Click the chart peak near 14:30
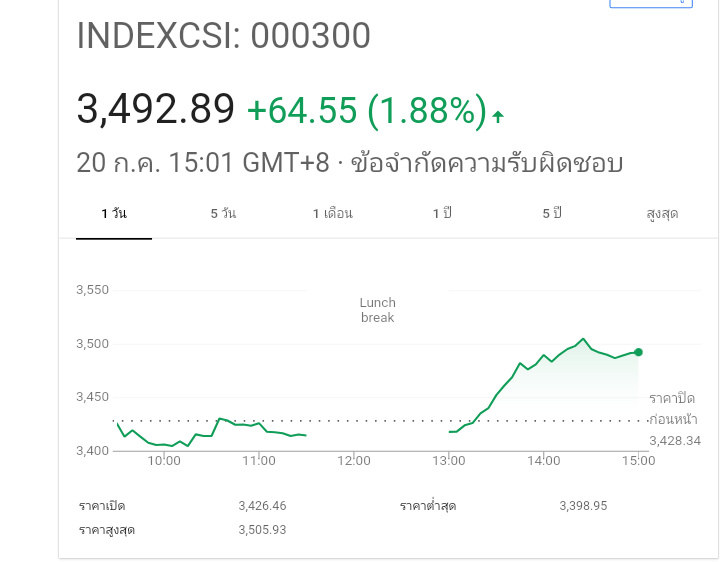This screenshot has width=720, height=562. pyautogui.click(x=583, y=339)
